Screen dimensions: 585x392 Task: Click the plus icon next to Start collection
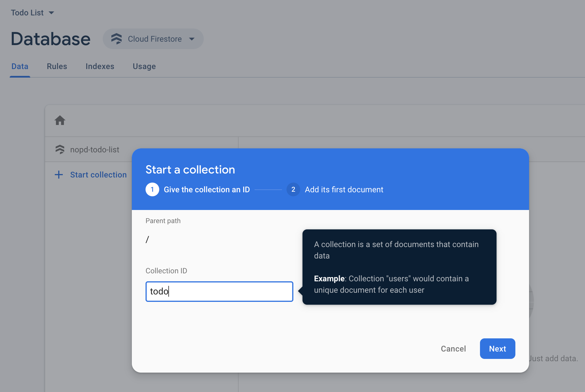[59, 175]
